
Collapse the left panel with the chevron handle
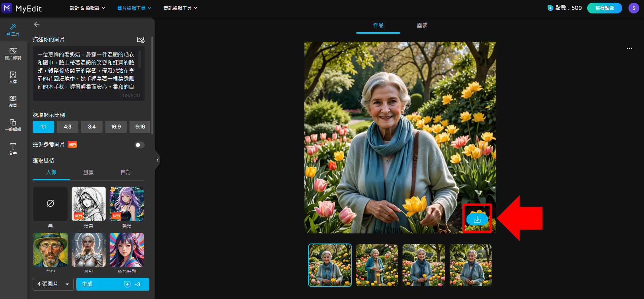[157, 160]
